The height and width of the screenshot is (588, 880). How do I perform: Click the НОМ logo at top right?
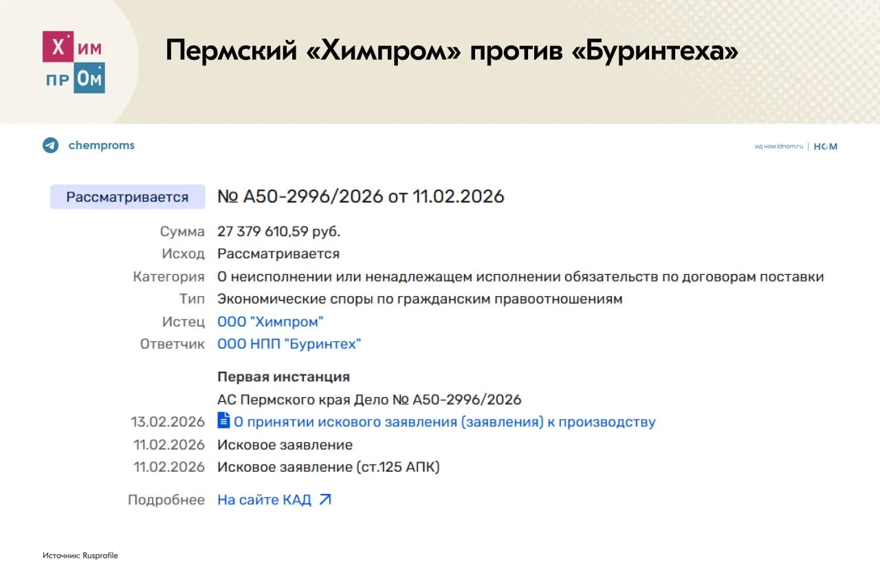coord(825,146)
